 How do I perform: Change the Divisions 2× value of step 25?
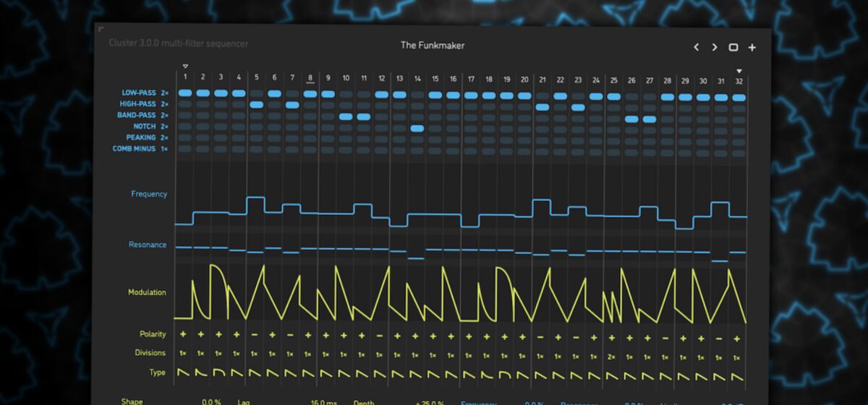[x=611, y=357]
